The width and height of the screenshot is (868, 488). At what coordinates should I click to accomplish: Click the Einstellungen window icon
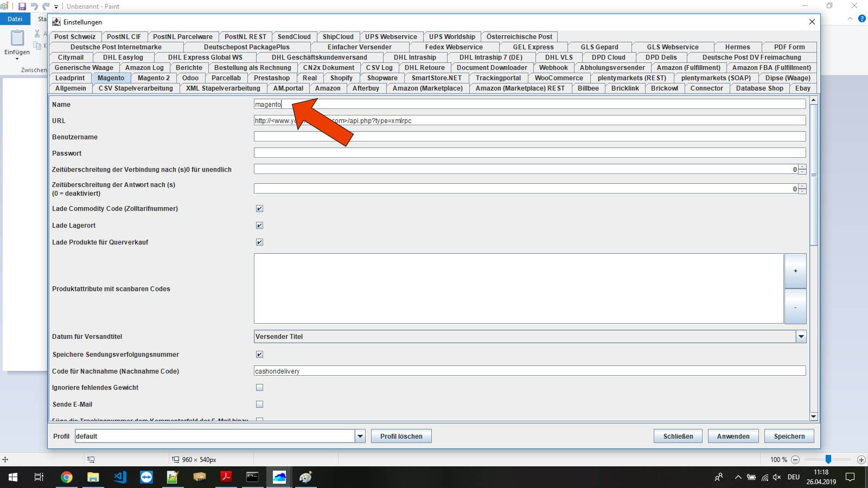[x=56, y=22]
